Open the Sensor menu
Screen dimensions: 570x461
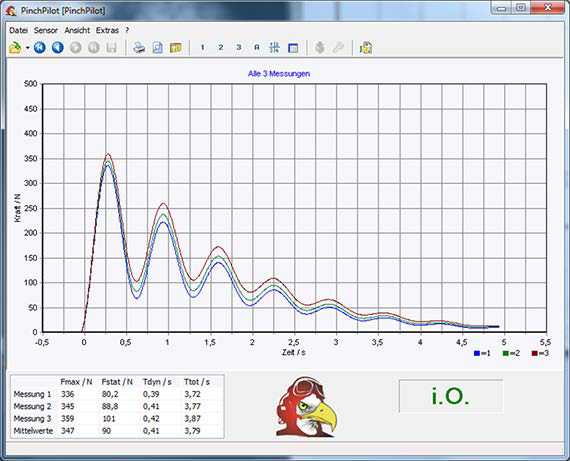click(x=46, y=31)
